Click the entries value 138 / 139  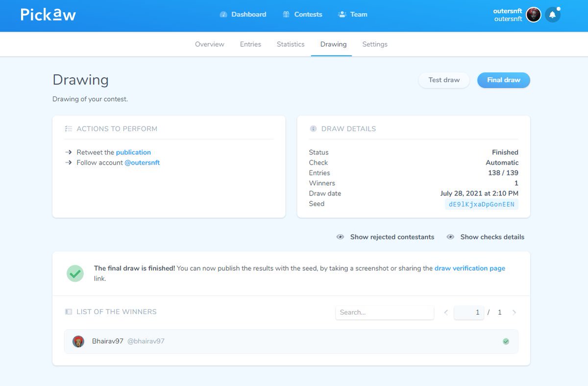click(x=503, y=173)
